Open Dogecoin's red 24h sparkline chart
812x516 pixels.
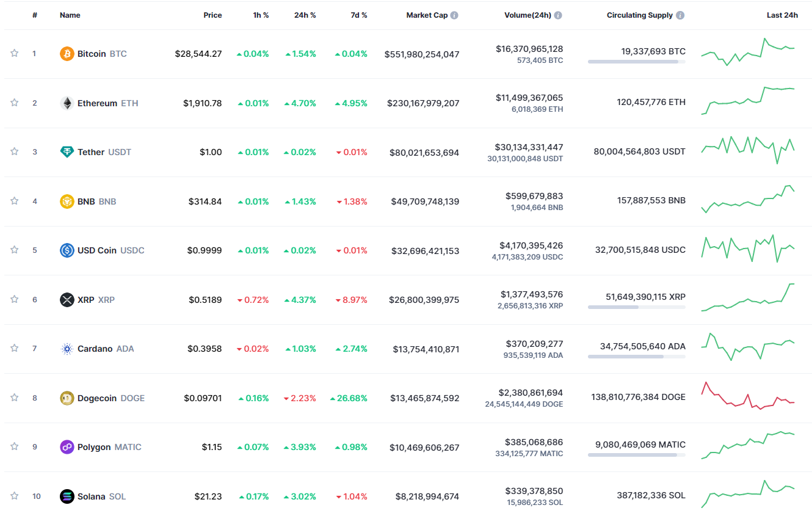pos(748,396)
